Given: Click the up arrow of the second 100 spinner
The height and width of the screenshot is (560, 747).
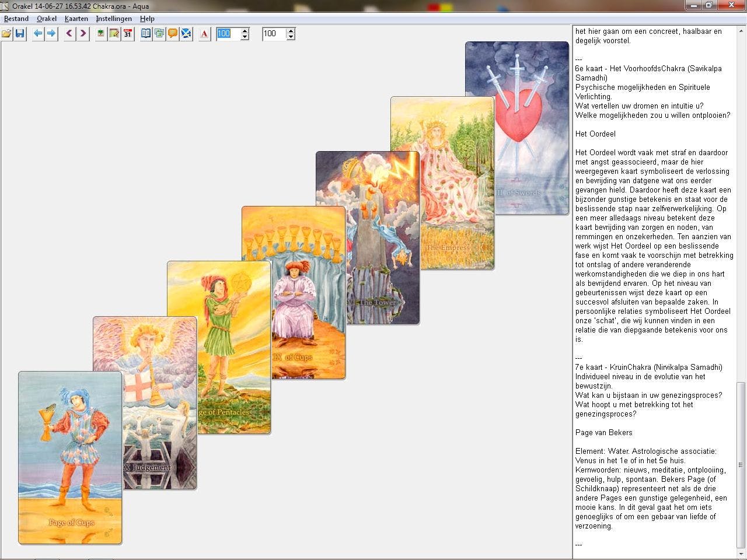Looking at the screenshot, I should [x=291, y=31].
